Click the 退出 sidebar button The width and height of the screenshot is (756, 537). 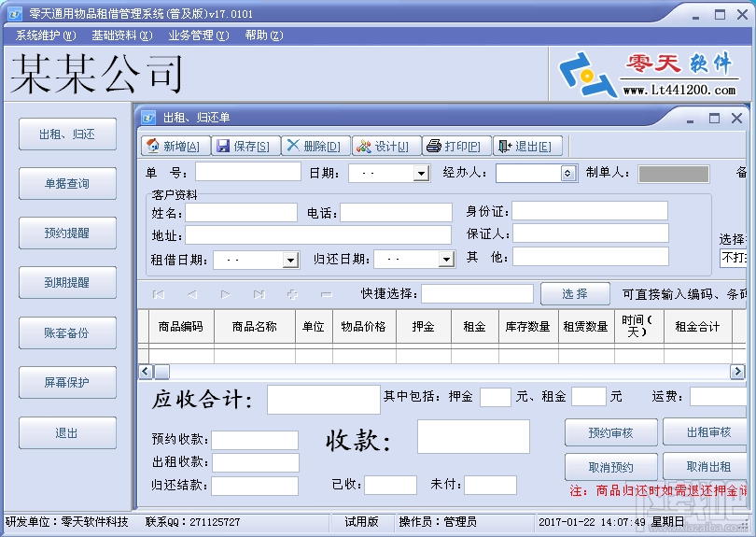(x=67, y=432)
